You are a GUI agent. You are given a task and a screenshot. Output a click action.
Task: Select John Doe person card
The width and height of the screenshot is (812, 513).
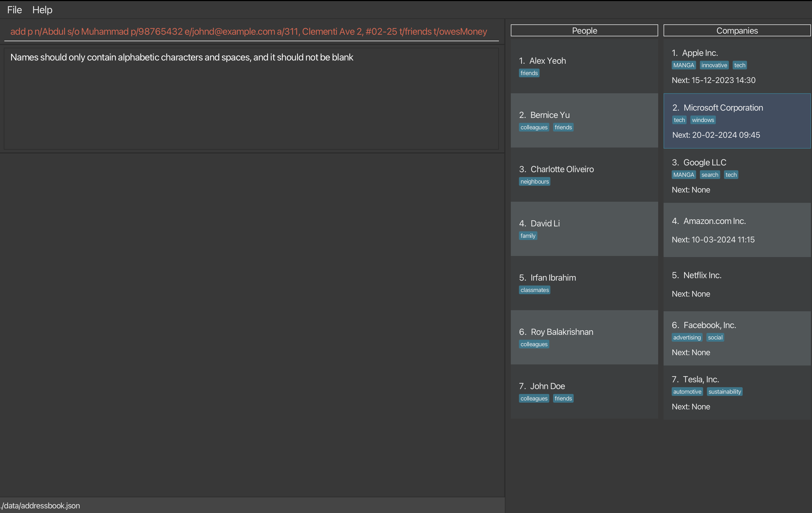point(584,391)
